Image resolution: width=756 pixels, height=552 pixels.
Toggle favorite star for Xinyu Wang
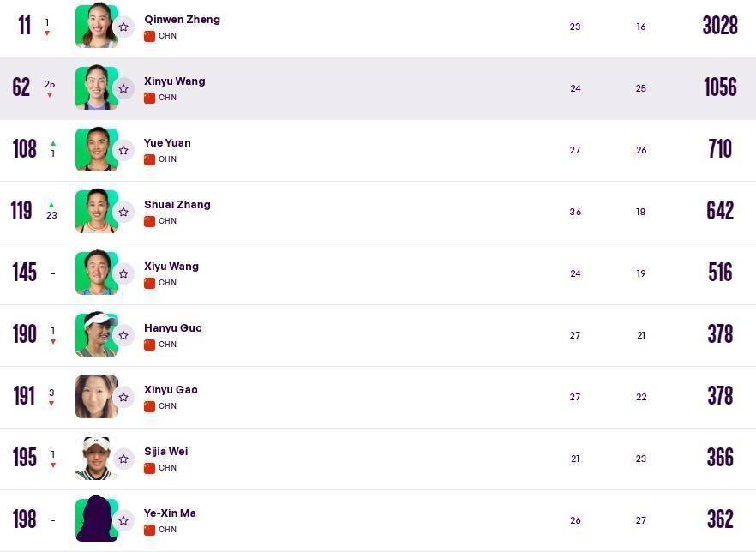point(123,88)
